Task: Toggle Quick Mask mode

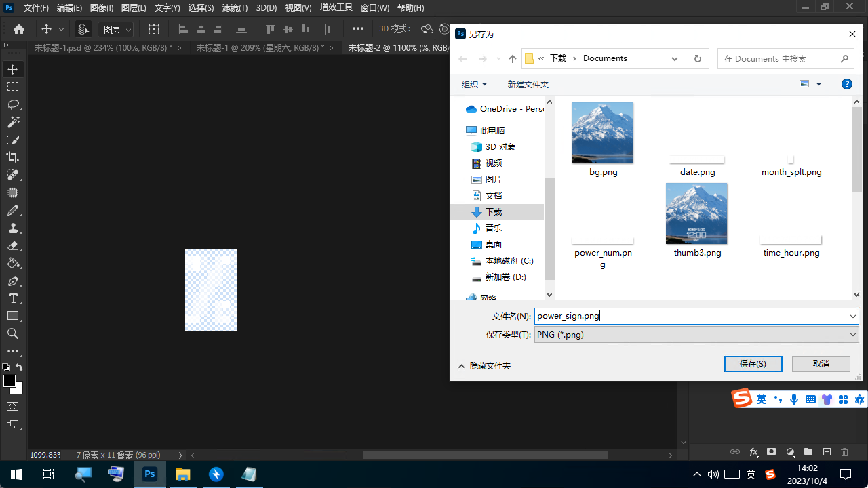Action: (x=13, y=406)
